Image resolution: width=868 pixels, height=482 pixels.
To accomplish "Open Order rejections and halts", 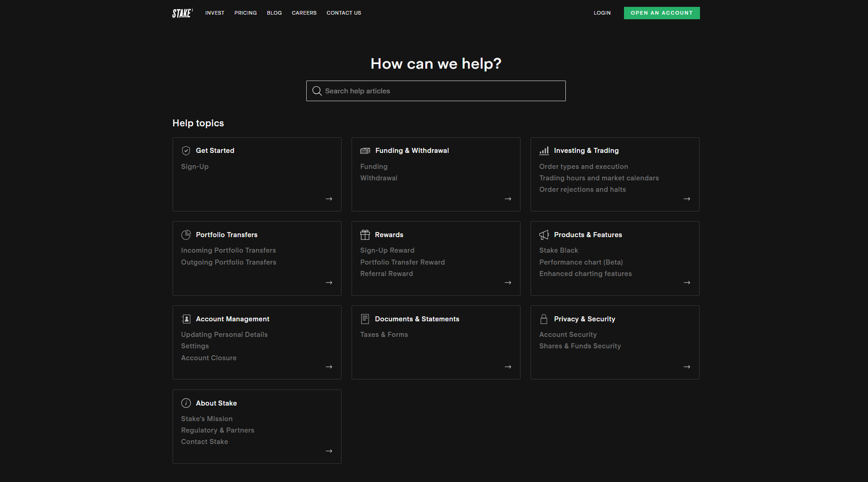I will coord(582,190).
